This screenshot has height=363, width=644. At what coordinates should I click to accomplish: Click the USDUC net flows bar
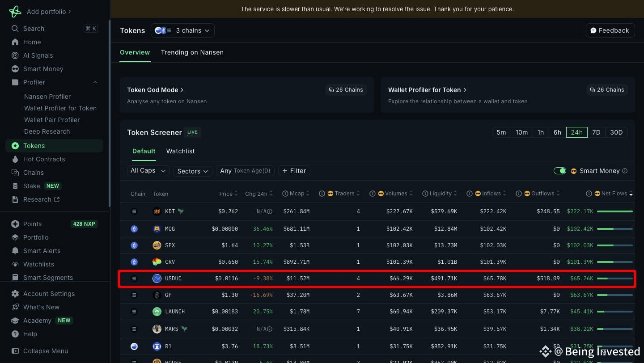click(x=615, y=279)
